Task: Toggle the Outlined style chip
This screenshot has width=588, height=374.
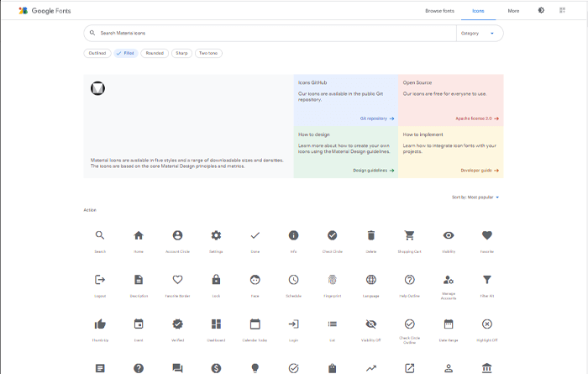Action: 97,53
